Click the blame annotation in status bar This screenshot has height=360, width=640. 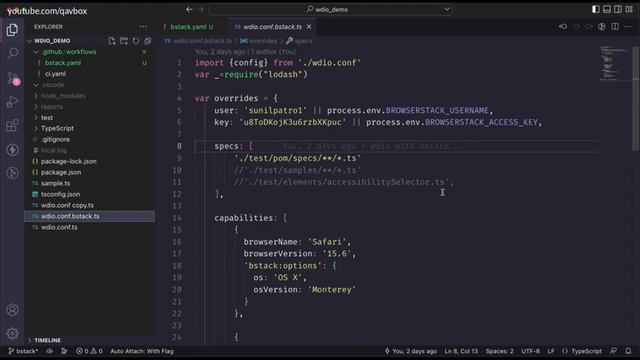411,351
